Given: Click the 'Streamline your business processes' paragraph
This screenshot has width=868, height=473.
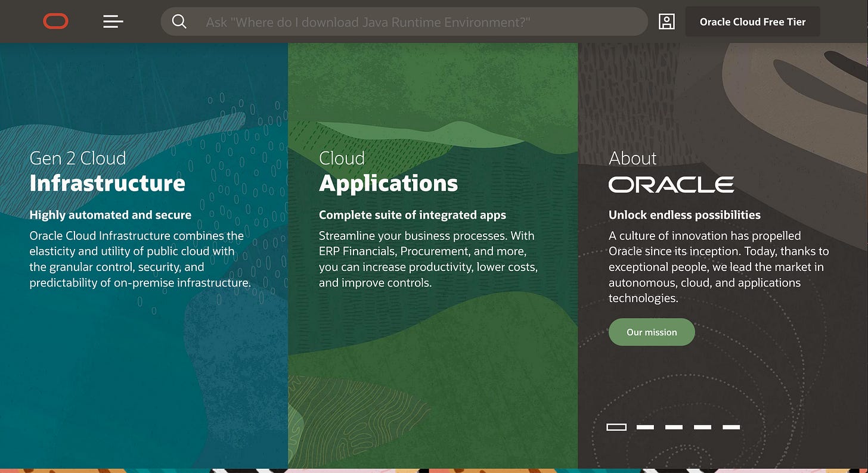Looking at the screenshot, I should (428, 259).
